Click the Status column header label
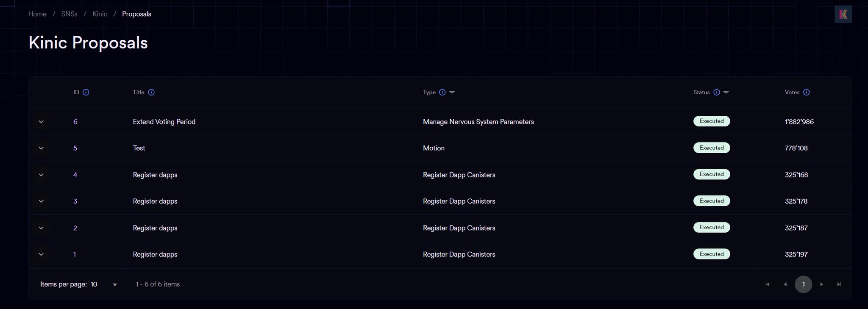The width and height of the screenshot is (868, 309). [701, 93]
